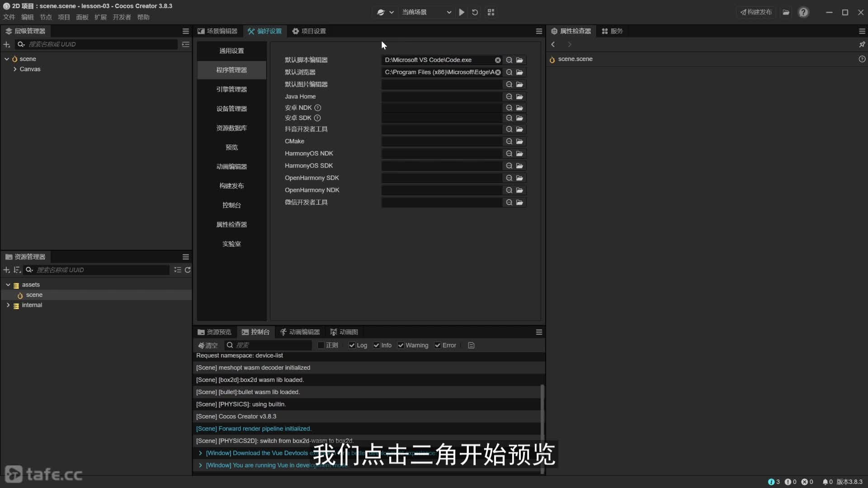The image size is (868, 488).
Task: Click the inspector pin lock icon
Action: [862, 44]
